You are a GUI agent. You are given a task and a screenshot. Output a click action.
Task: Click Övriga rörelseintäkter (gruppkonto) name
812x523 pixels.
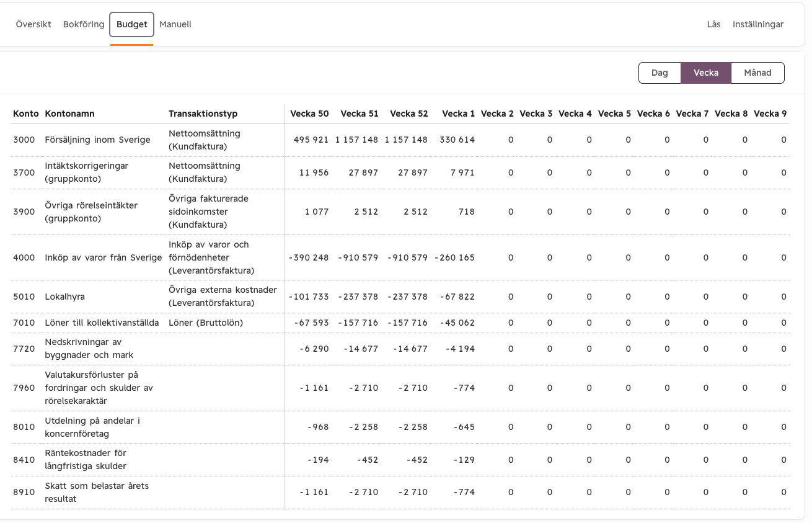click(x=91, y=212)
